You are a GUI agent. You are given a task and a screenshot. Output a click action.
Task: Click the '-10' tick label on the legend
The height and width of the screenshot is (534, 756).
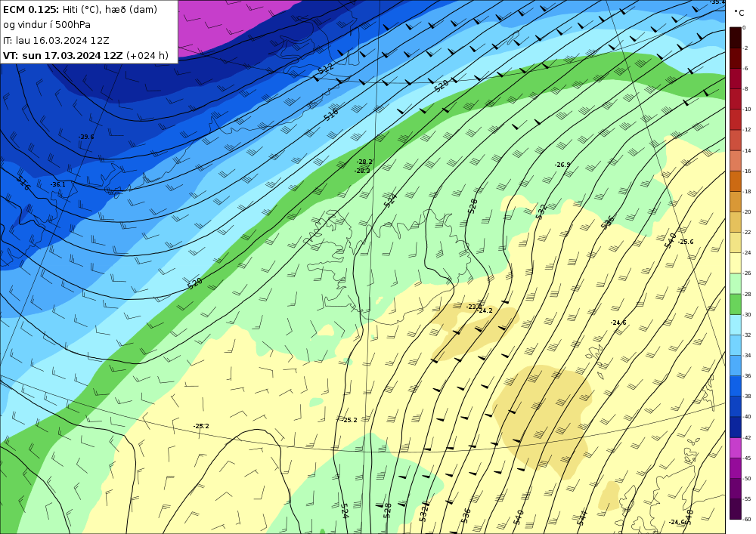[747, 110]
